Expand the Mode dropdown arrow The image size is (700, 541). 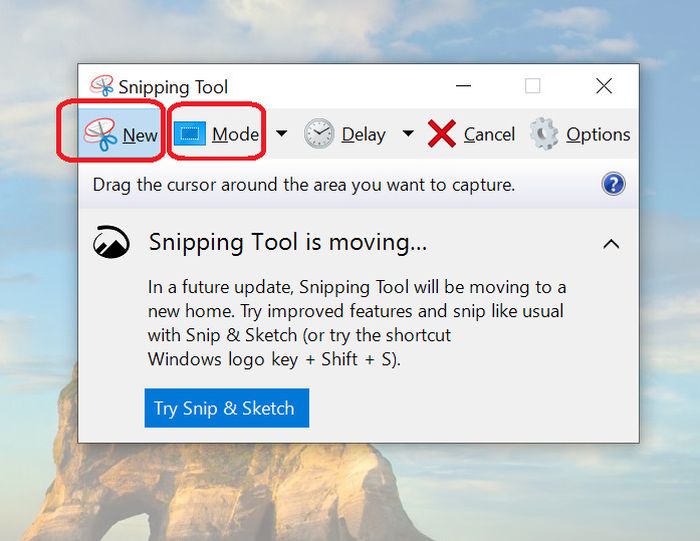[x=282, y=133]
